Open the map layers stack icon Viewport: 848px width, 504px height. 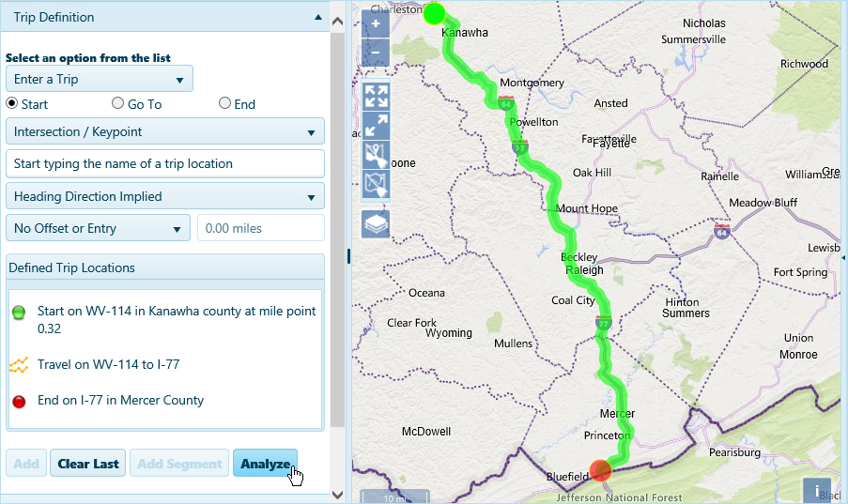376,224
